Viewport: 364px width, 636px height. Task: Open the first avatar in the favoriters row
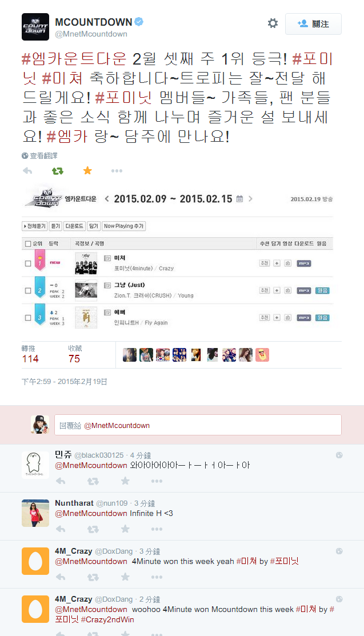pyautogui.click(x=130, y=355)
